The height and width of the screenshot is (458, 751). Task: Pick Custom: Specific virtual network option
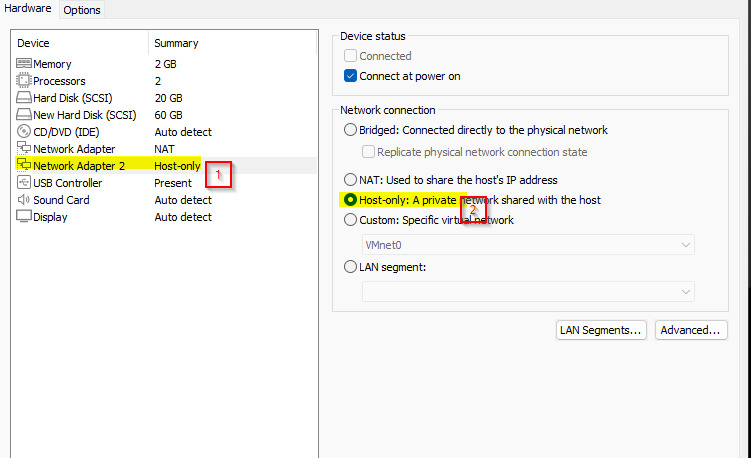click(351, 220)
